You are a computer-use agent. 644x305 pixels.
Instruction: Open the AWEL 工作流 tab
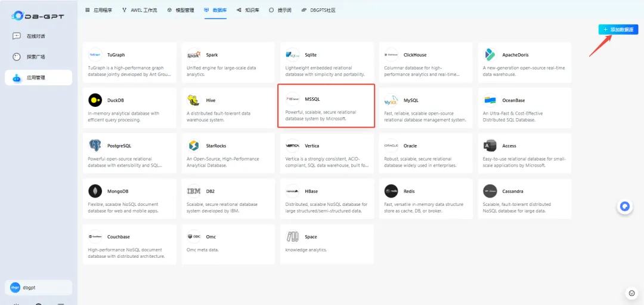coord(140,10)
